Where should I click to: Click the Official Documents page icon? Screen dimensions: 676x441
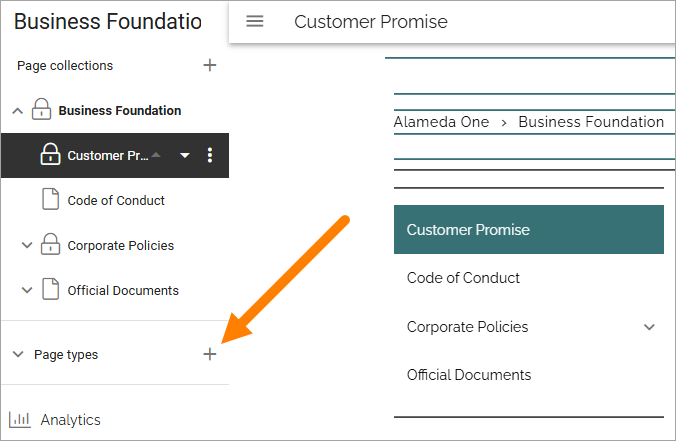pos(50,289)
